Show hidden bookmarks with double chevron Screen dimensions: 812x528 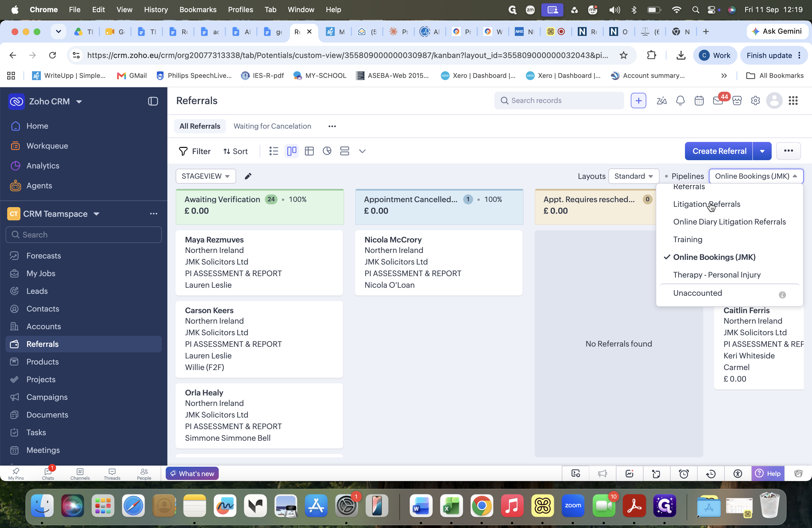pyautogui.click(x=724, y=76)
